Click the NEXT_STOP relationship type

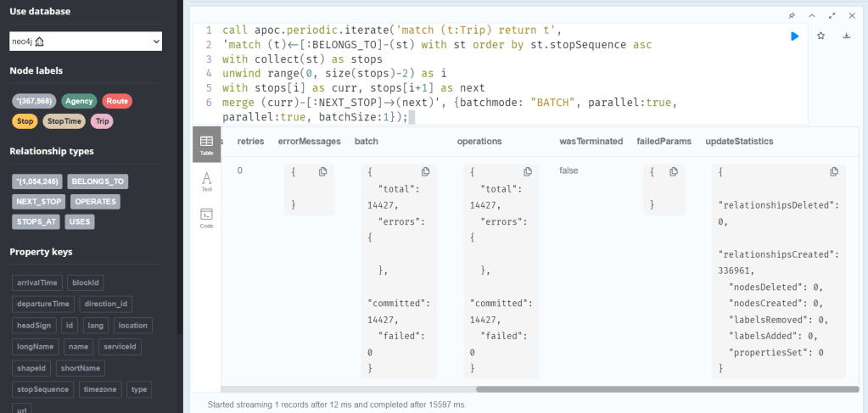point(38,202)
